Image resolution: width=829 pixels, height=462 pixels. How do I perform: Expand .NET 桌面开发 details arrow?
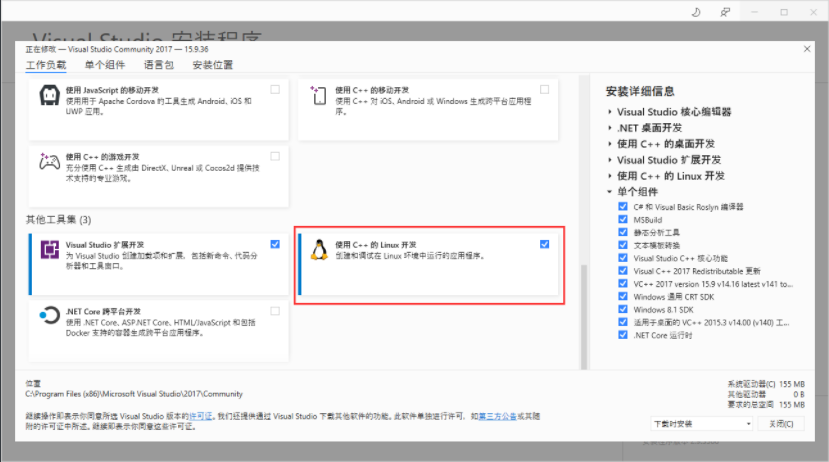[x=610, y=128]
